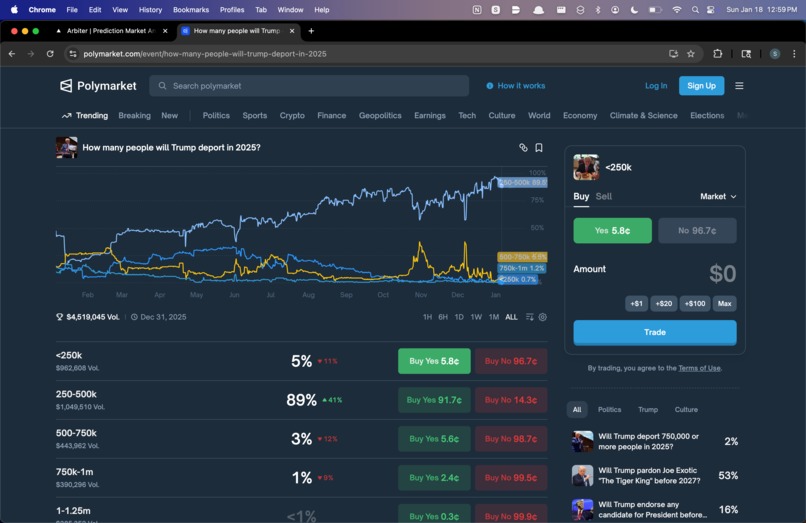Open the hamburger menu beside Sign Up
The height and width of the screenshot is (523, 806).
click(739, 86)
